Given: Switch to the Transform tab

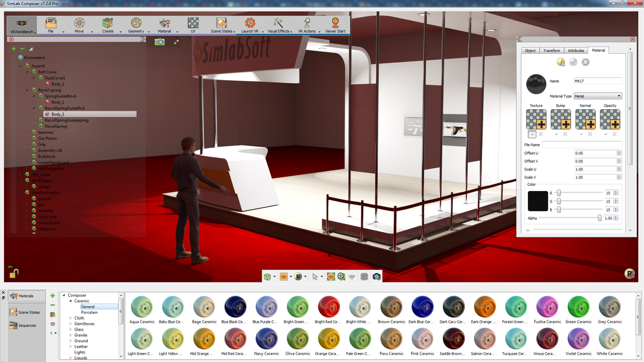Looking at the screenshot, I should (551, 50).
